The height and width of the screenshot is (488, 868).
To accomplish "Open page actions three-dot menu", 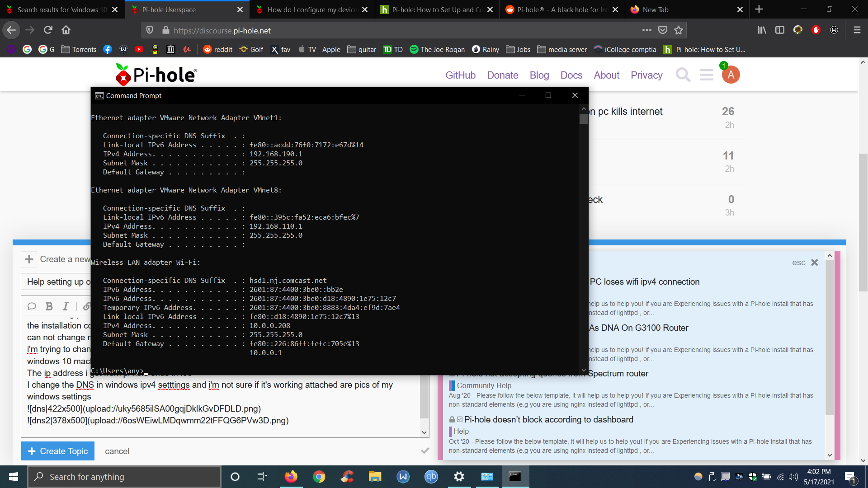I will pos(647,30).
